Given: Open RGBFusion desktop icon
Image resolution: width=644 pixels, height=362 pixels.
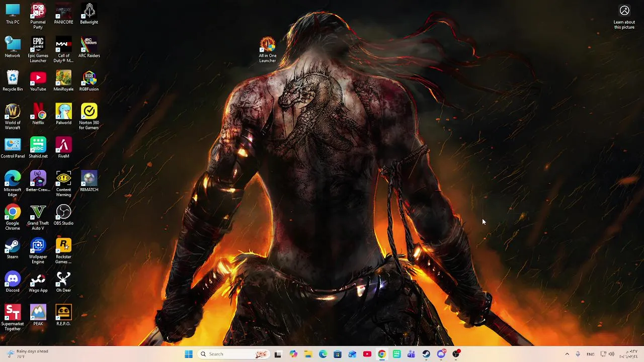Looking at the screenshot, I should pyautogui.click(x=89, y=81).
